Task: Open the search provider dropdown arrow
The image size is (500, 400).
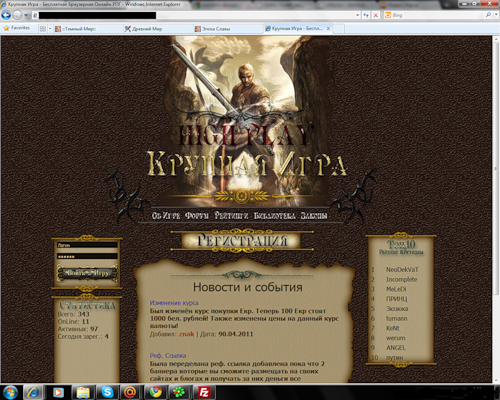Action: click(496, 15)
